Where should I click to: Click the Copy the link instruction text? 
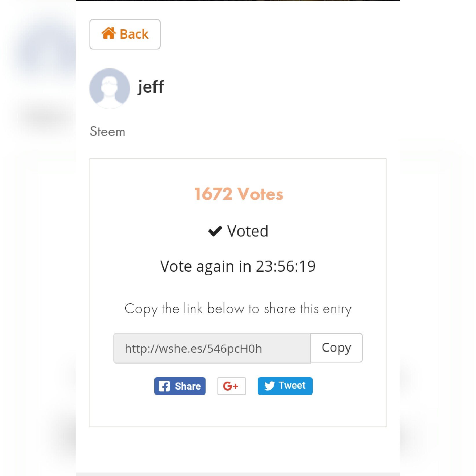[x=238, y=309]
